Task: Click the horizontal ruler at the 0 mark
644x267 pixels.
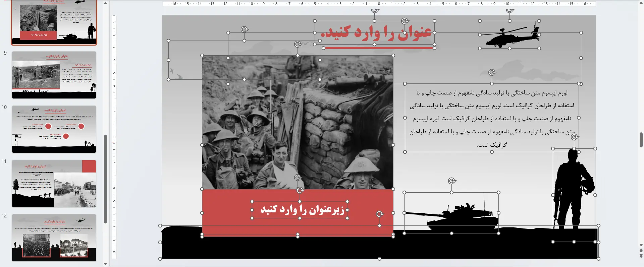Action: pos(379,4)
